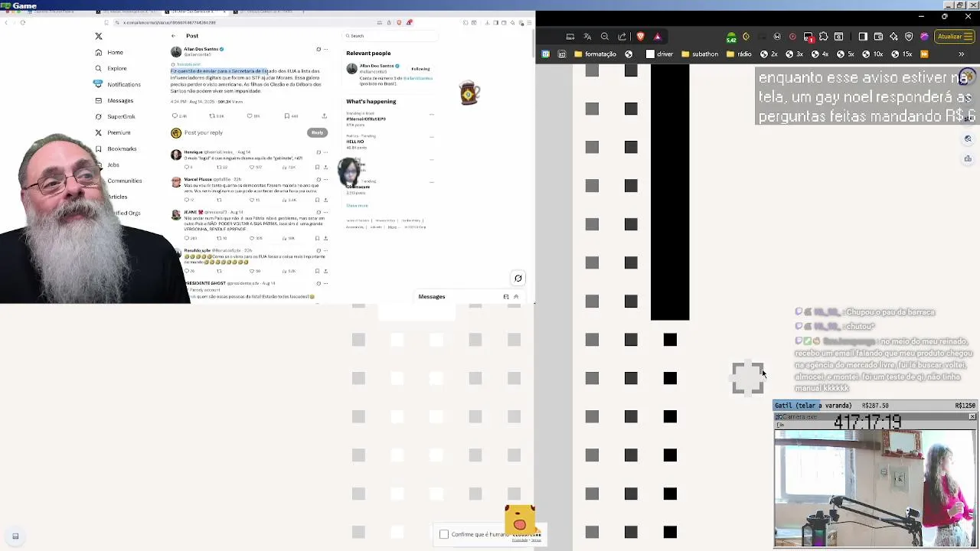Open Brave Wallet icon
980x551 pixels.
click(878, 36)
